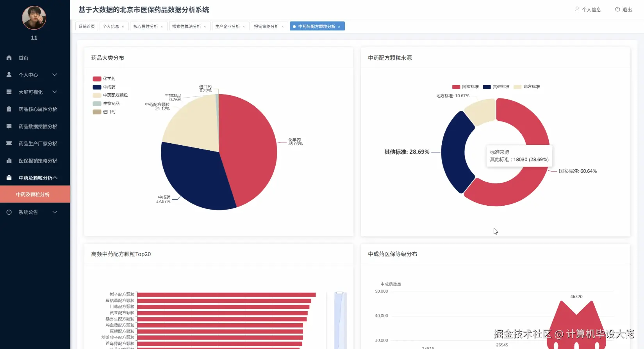Click the 46320 peak in 中成药医保等级分布

pyautogui.click(x=576, y=325)
